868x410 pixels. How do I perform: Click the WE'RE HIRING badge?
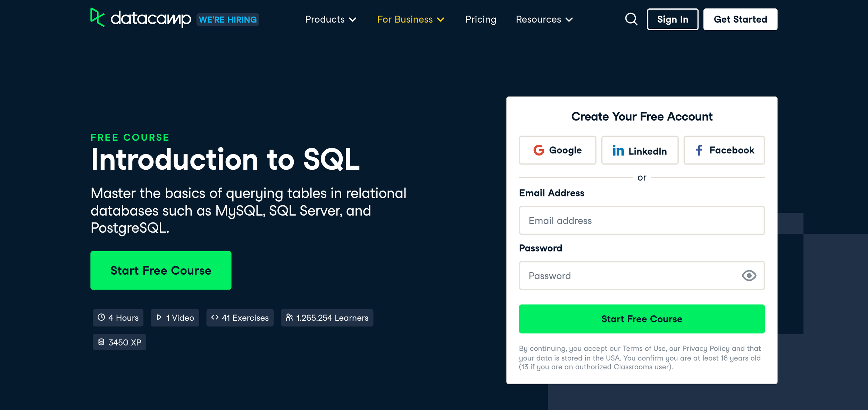pos(228,20)
